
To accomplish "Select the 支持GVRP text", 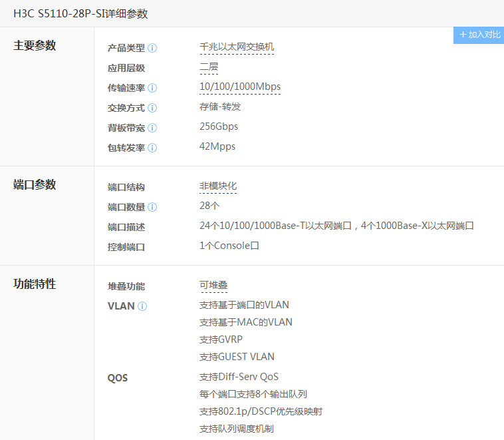I will coord(221,339).
